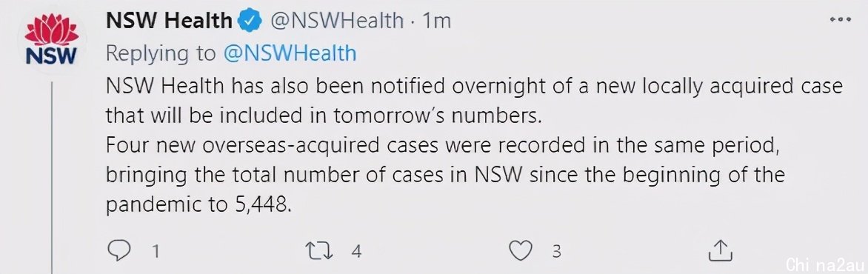Viewport: 868px width, 274px height.
Task: Click the retweet count 4
Action: pos(356,252)
